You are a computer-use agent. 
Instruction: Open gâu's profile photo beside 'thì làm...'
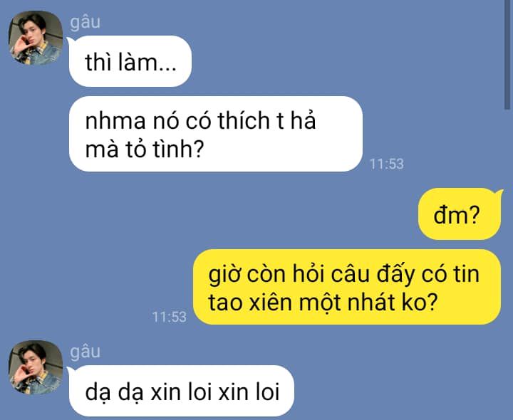pos(36,38)
